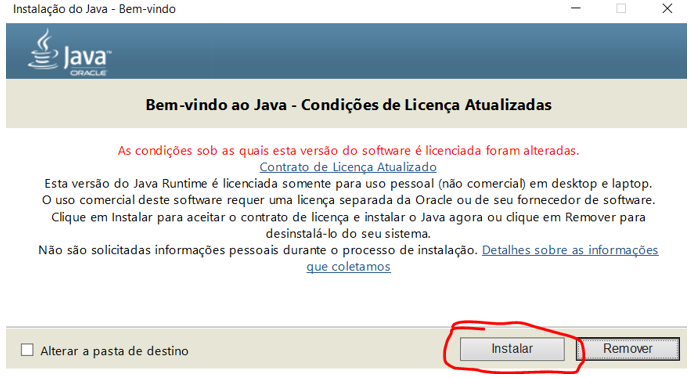The width and height of the screenshot is (691, 378).
Task: Close the Instalação do Java window
Action: click(x=667, y=8)
